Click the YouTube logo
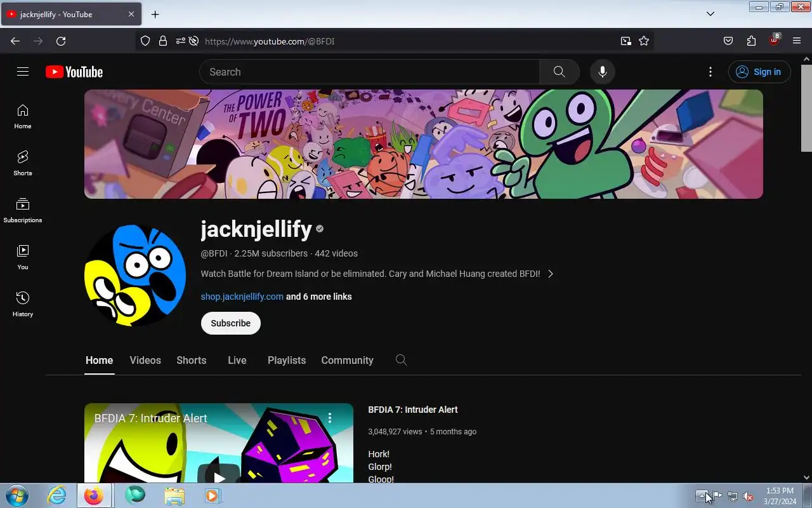Viewport: 812px width, 508px height. pos(74,72)
